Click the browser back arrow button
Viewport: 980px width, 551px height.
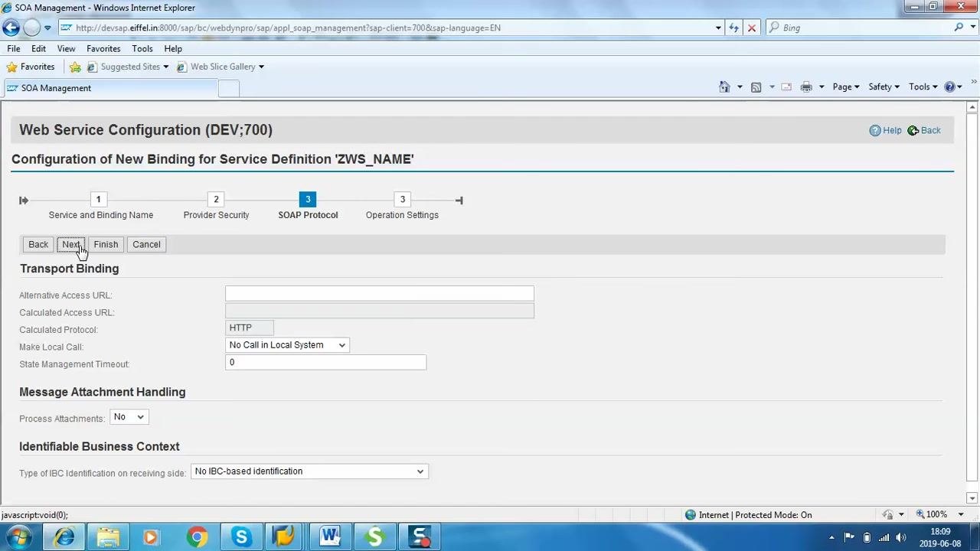coord(11,28)
